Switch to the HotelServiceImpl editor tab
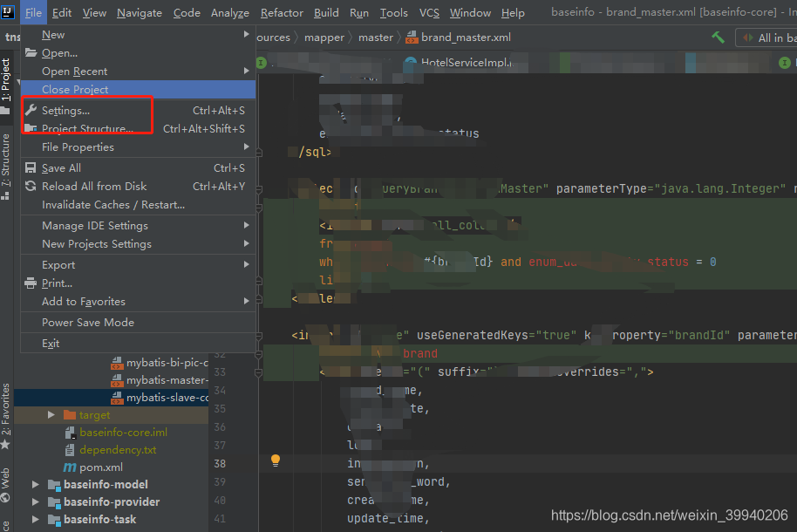 [x=460, y=63]
